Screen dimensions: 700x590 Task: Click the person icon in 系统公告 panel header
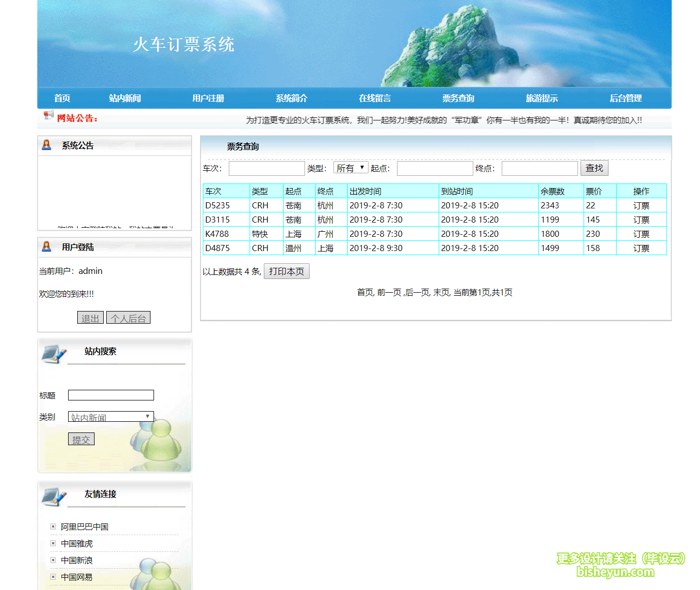tap(47, 144)
